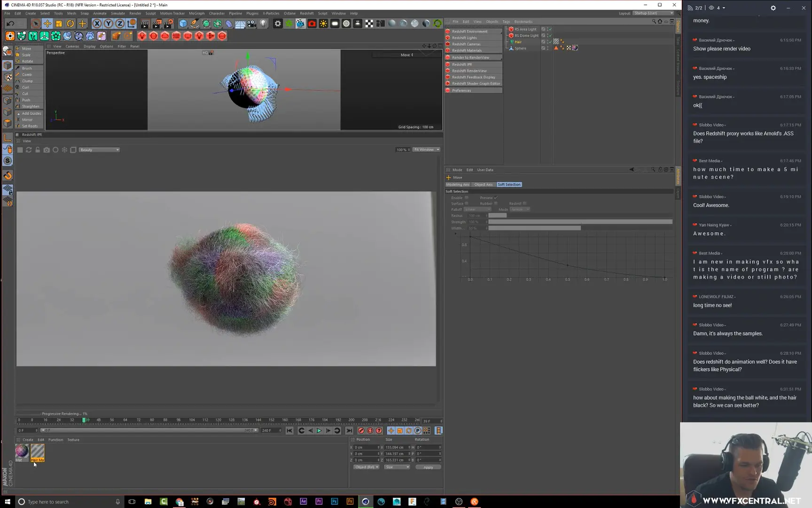Image resolution: width=812 pixels, height=508 pixels.
Task: Select the Rotate tool in top toolbar
Action: (x=70, y=24)
